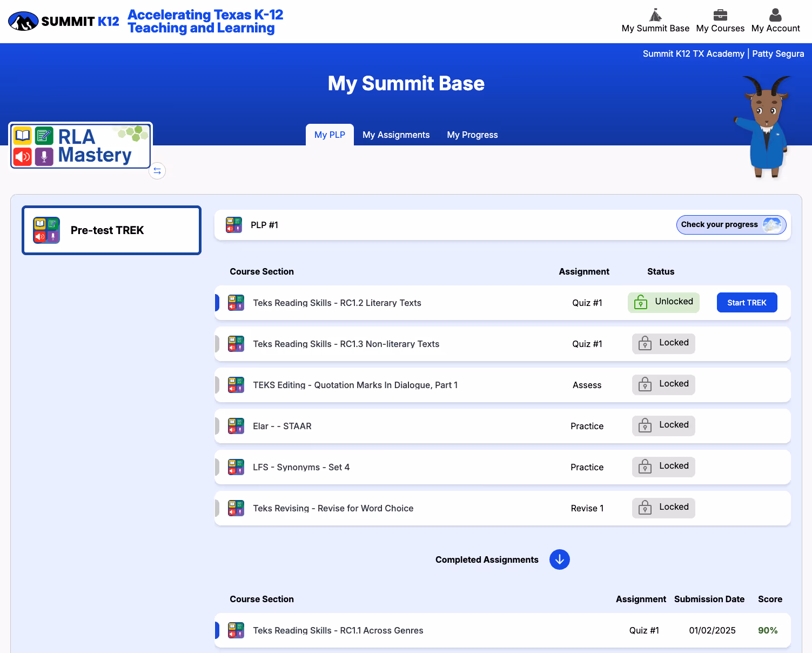Screen dimensions: 812x653
Task: Switch to the My Assignments tab
Action: [x=396, y=135]
